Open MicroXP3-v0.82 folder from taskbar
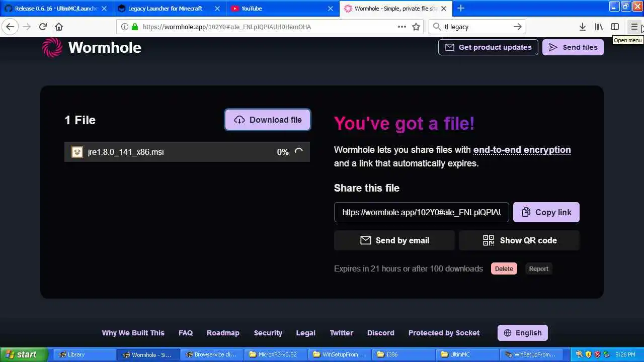644x362 pixels. (276, 354)
